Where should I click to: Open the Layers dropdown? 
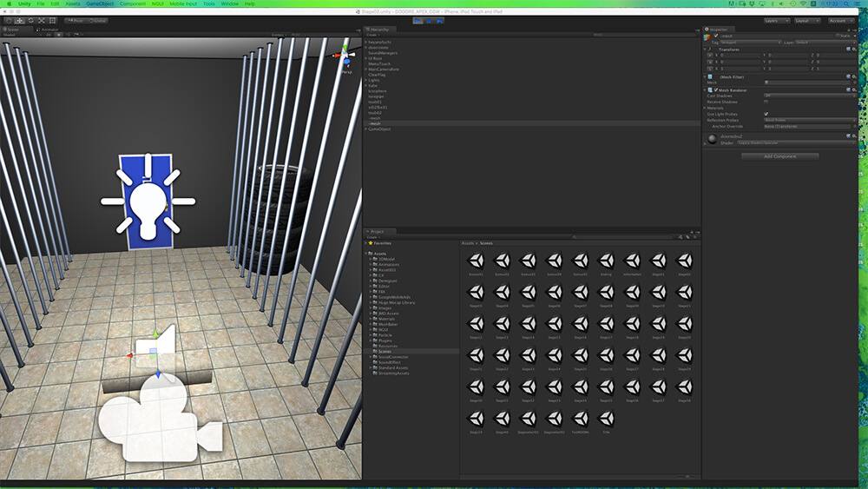click(x=776, y=20)
